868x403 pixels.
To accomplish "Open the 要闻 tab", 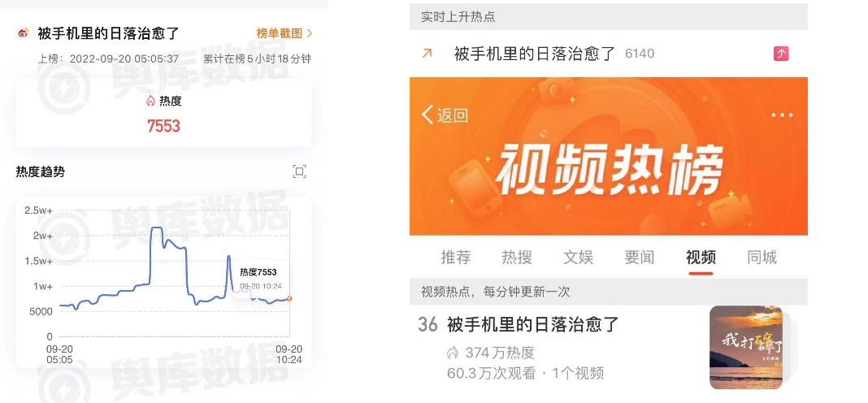I will point(640,258).
